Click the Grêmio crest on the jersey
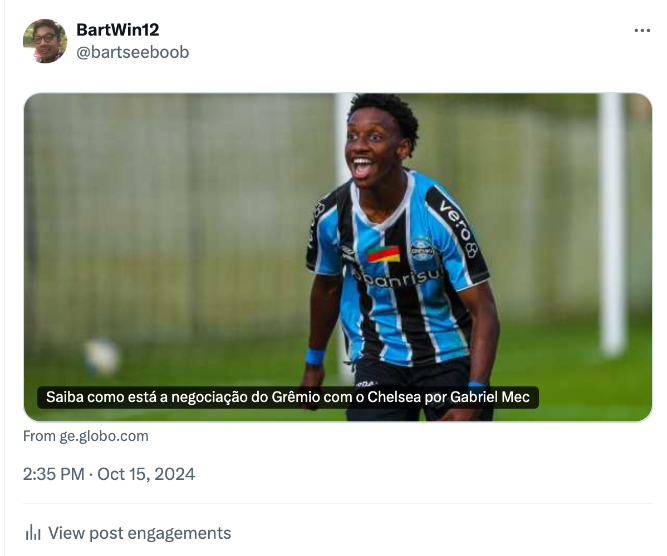The height and width of the screenshot is (556, 667). 422,248
